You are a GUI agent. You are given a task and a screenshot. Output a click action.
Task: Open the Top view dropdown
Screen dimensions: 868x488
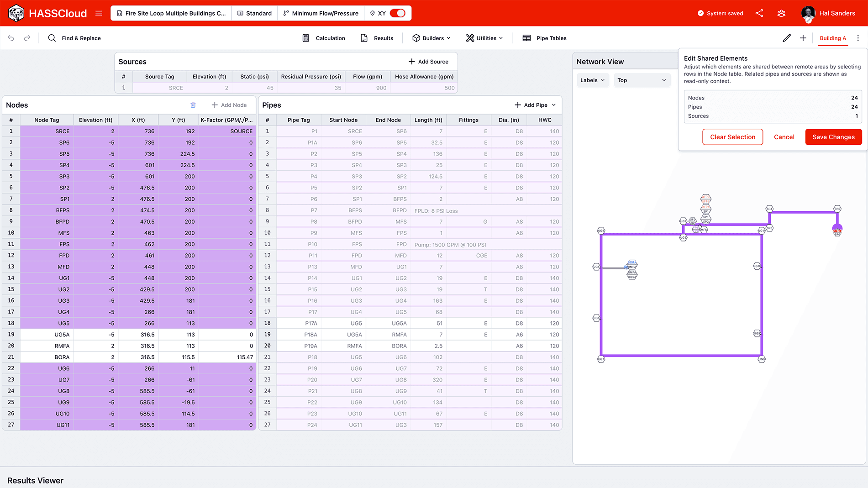[642, 80]
